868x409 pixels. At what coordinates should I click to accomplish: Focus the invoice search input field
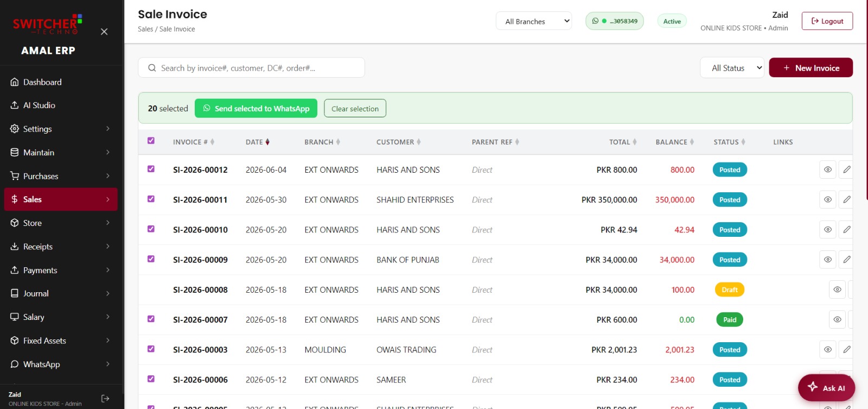pos(251,68)
